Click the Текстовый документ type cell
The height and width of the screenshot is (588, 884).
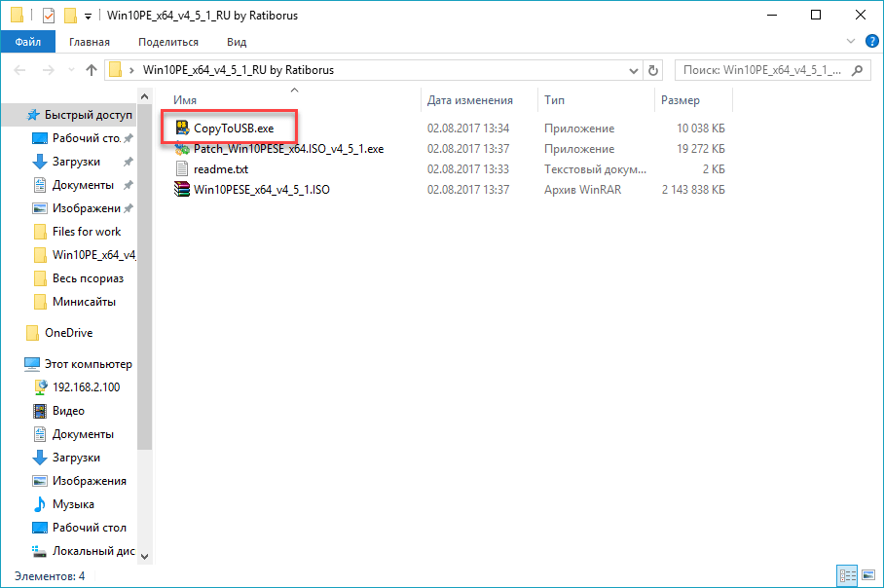tap(595, 169)
